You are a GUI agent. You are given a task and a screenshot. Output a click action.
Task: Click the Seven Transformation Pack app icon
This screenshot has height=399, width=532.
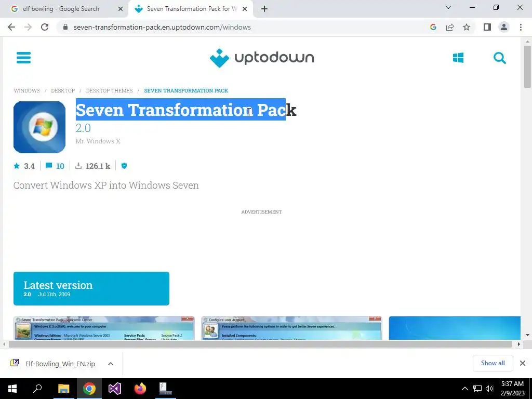point(39,127)
